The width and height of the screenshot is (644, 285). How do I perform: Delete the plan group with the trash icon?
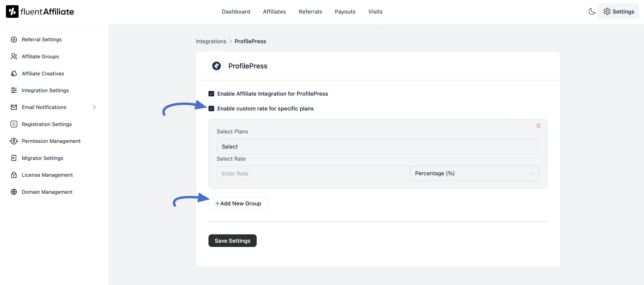point(538,126)
